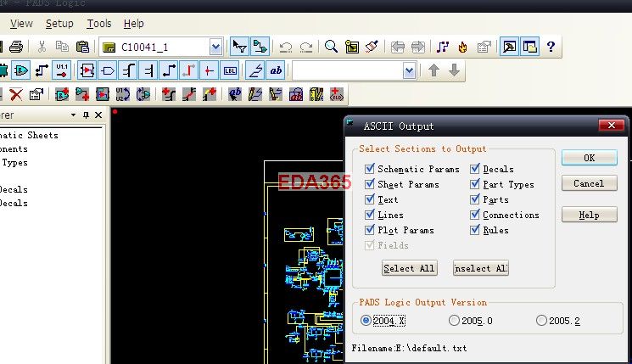This screenshot has height=364, width=632.
Task: Expand the empty combo box dropdown arrow
Action: coord(409,71)
